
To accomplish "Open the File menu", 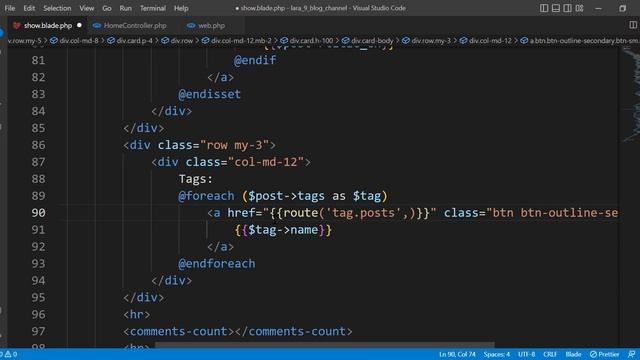I will (x=10, y=8).
